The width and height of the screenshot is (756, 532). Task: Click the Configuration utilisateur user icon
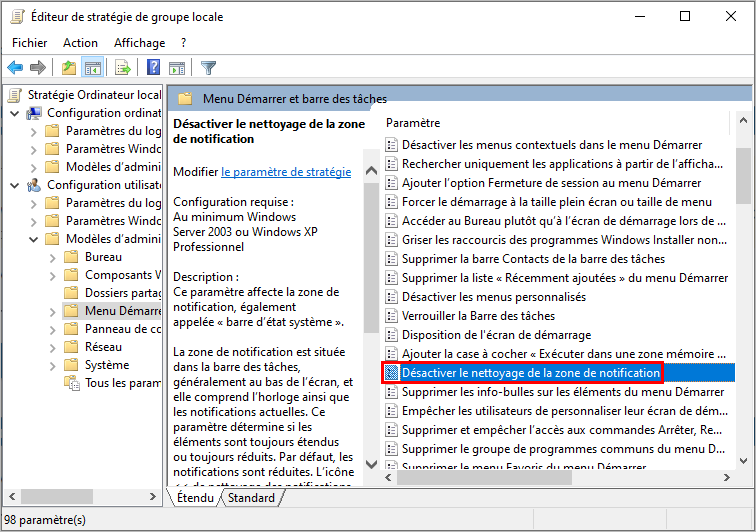(34, 185)
